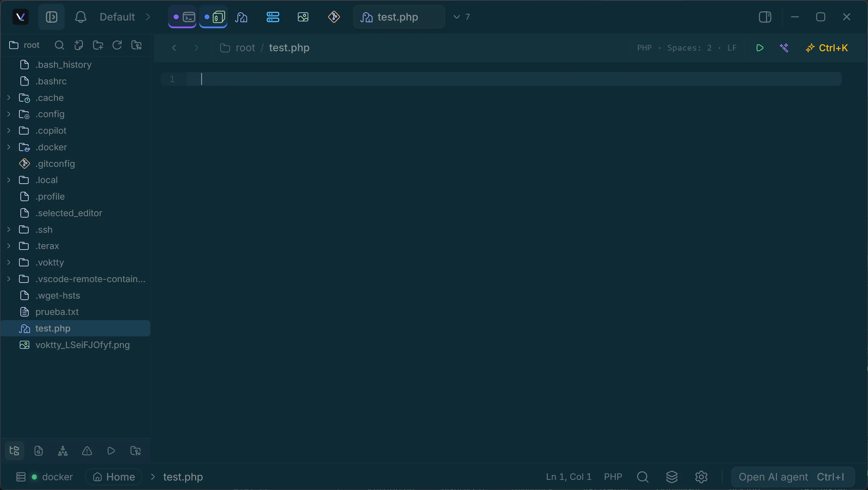Open the hierarchy structure panel icon
868x490 pixels.
tap(63, 450)
